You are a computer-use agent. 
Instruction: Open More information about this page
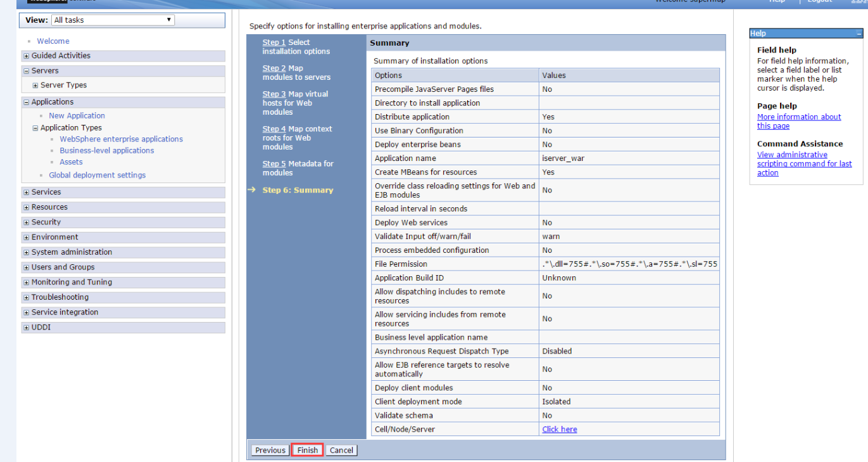click(799, 121)
